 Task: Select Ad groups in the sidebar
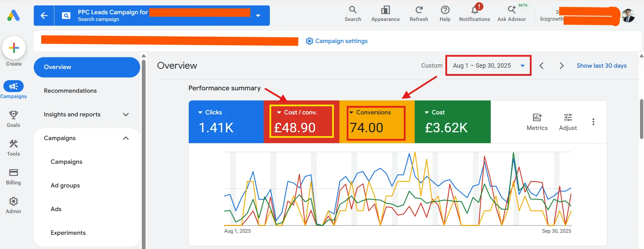[65, 185]
